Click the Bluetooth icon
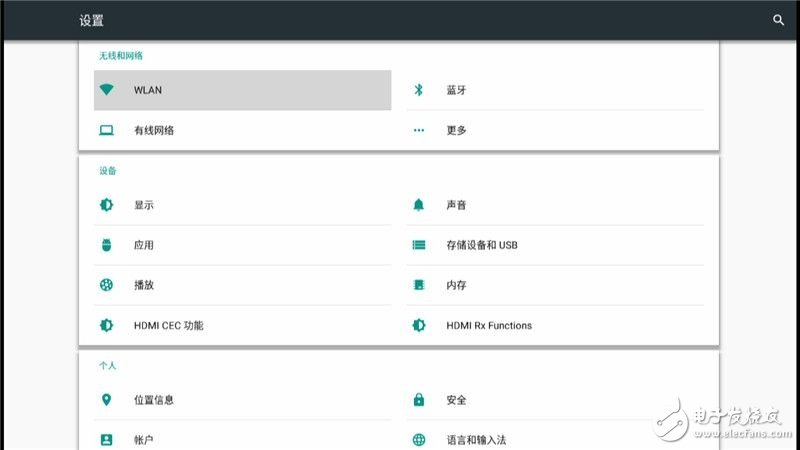This screenshot has height=450, width=800. [419, 90]
